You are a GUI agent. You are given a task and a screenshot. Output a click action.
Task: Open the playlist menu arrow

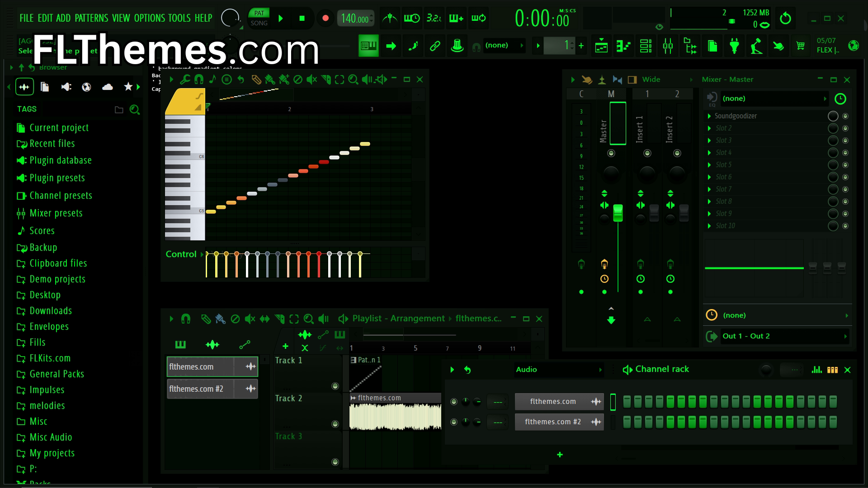(171, 319)
